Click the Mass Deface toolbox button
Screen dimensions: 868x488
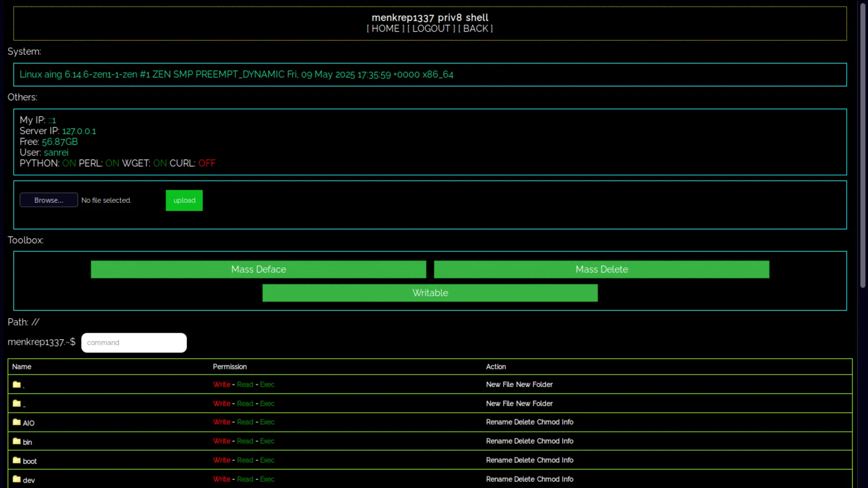pos(259,270)
